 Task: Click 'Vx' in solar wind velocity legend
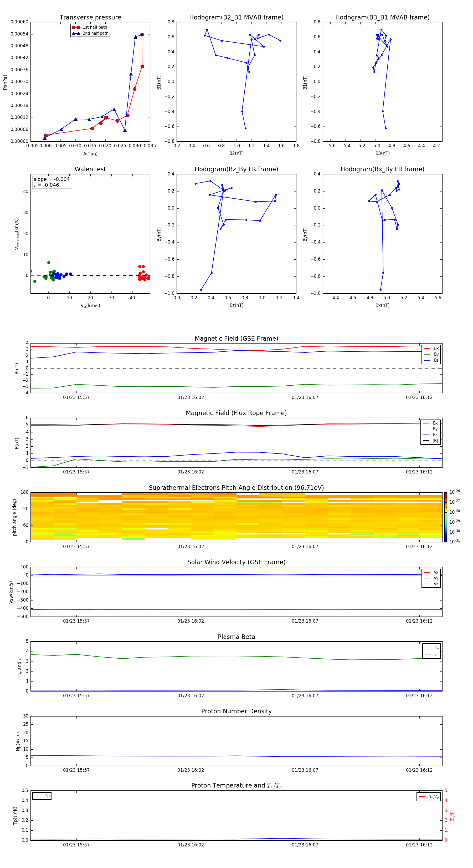(x=436, y=572)
